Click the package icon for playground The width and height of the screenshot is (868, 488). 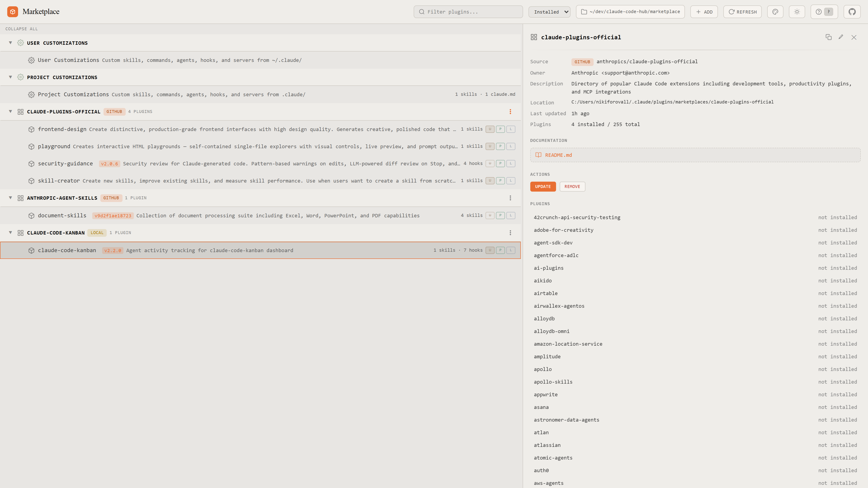(31, 146)
